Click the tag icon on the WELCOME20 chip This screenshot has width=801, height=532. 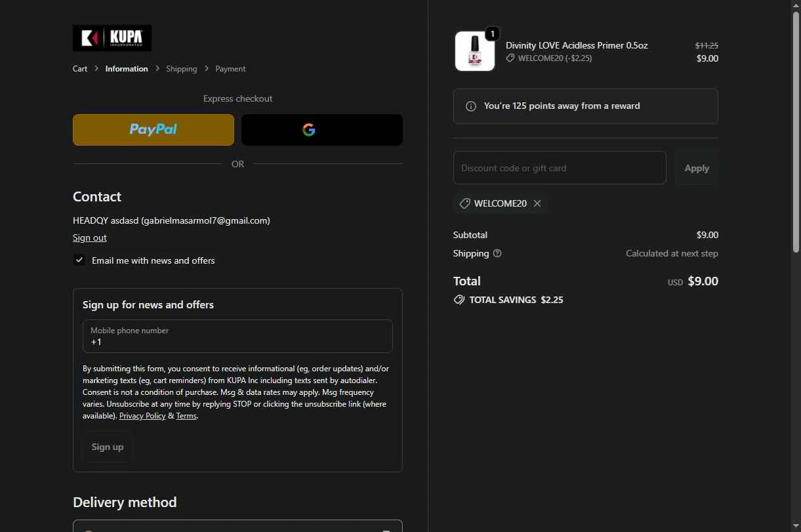click(x=464, y=203)
